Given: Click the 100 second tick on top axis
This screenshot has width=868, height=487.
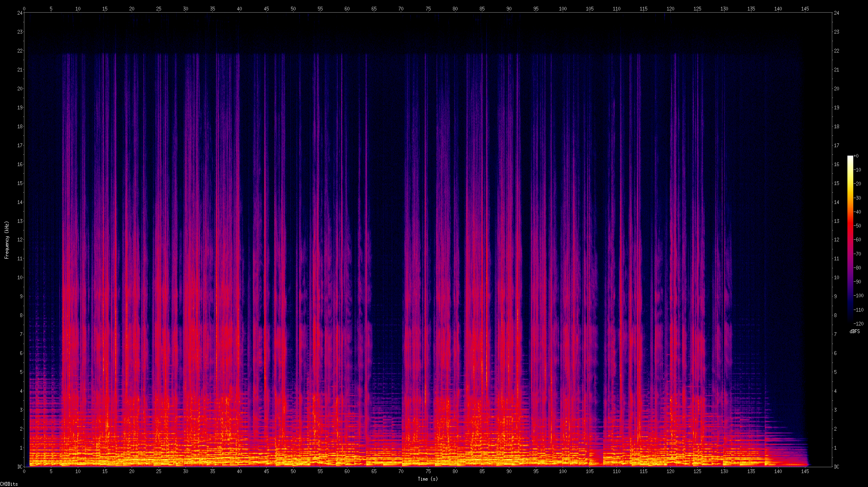Looking at the screenshot, I should pos(562,8).
